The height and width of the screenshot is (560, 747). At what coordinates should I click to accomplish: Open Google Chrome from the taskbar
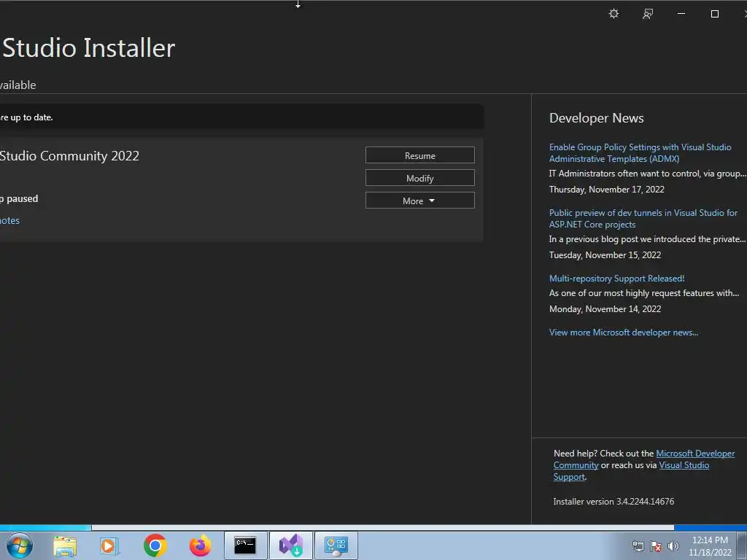155,545
